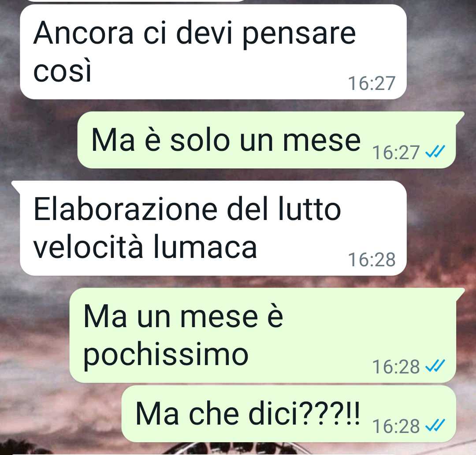
Task: Tap 16:28 timestamp beside 'pochissimo'
Action: pyautogui.click(x=396, y=367)
